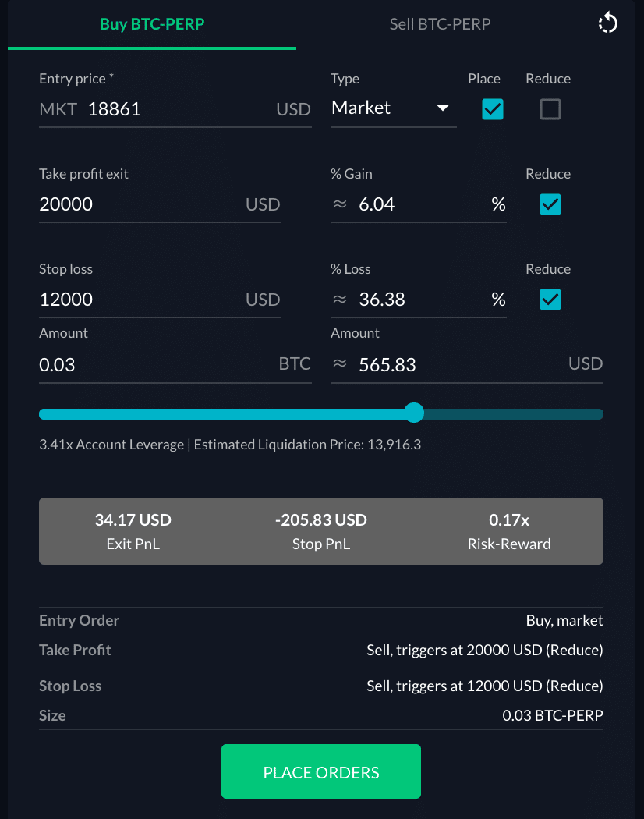This screenshot has height=819, width=644.
Task: Switch to the Sell BTC-PERP tab
Action: tap(440, 24)
